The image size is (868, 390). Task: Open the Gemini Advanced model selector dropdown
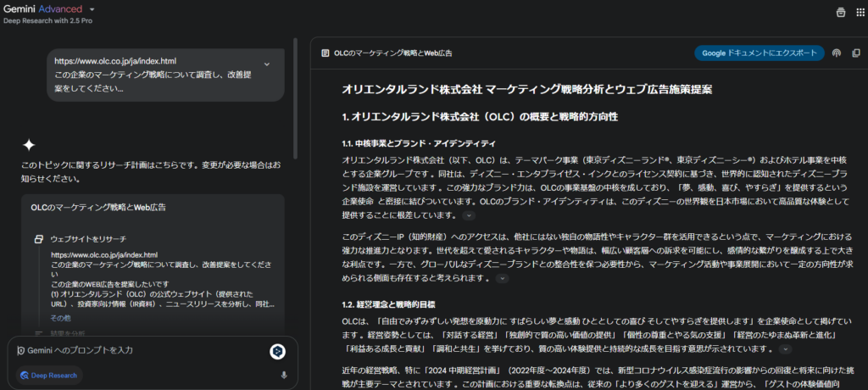coord(92,9)
